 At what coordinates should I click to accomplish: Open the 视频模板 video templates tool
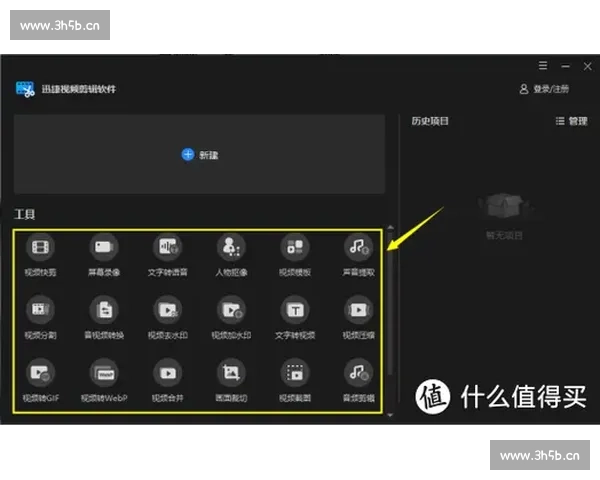click(x=295, y=255)
